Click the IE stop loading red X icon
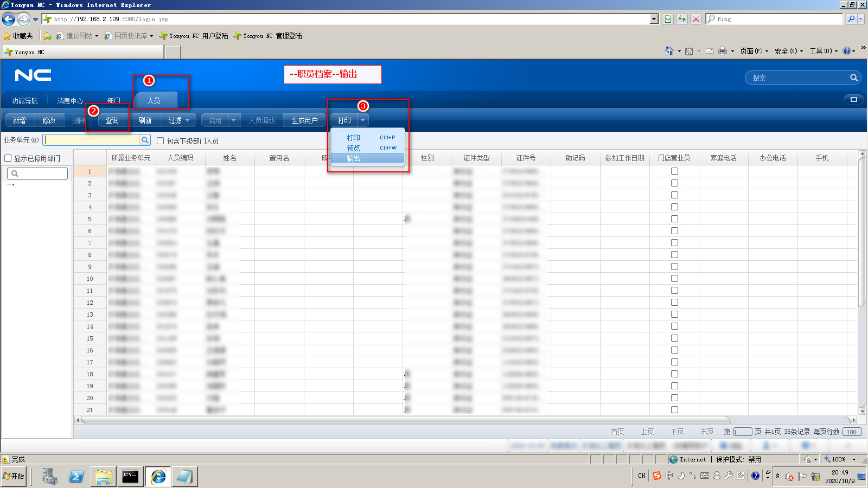The height and width of the screenshot is (488, 868). coord(696,19)
